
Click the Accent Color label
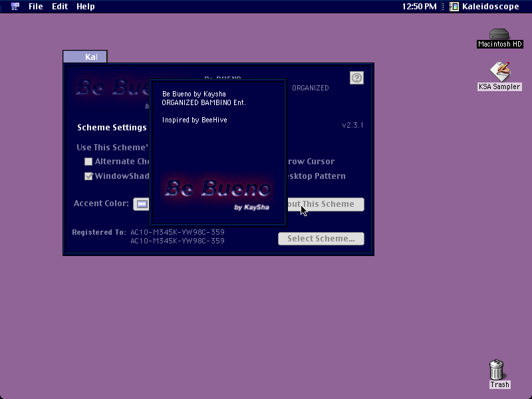101,203
